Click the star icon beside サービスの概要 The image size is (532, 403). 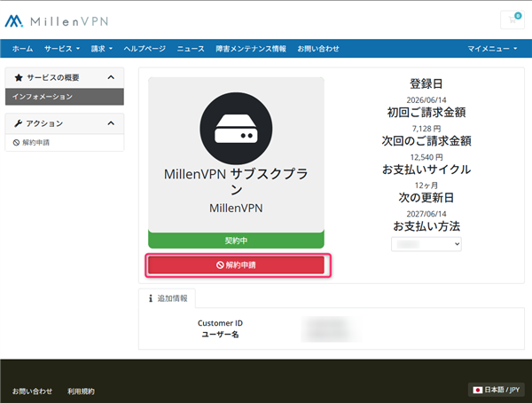tap(19, 78)
